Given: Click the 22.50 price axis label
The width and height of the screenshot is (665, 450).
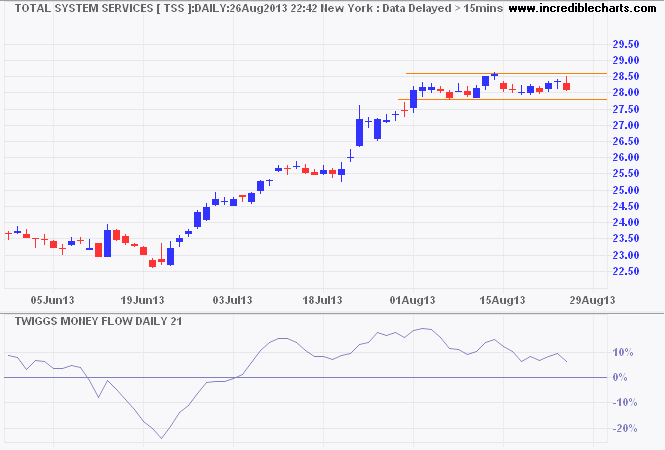Looking at the screenshot, I should [626, 271].
